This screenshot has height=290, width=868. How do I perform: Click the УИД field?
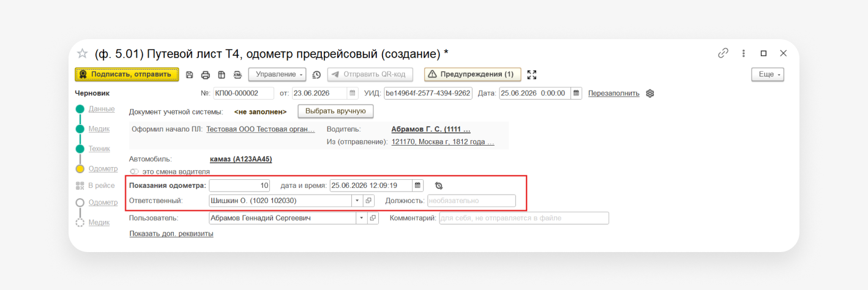click(428, 94)
